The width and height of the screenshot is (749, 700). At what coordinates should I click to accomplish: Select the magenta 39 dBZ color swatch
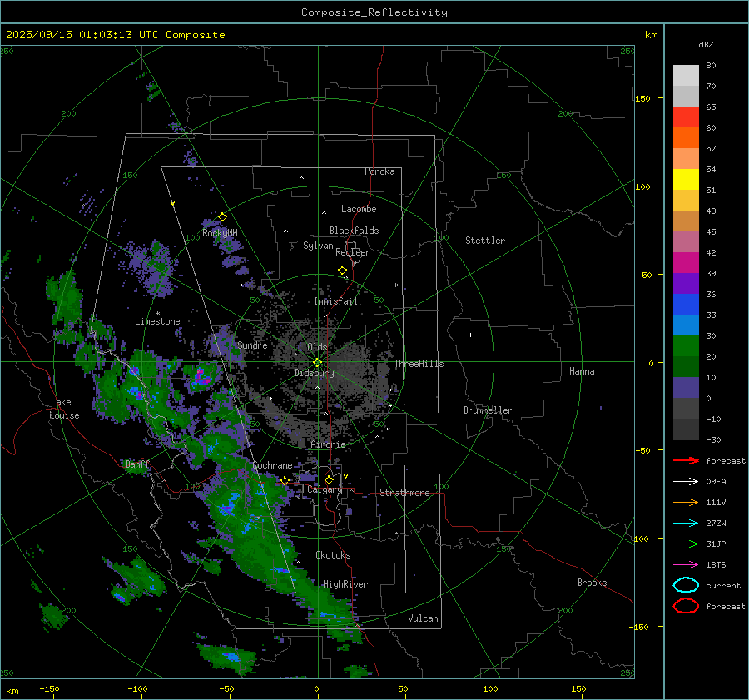pyautogui.click(x=686, y=262)
